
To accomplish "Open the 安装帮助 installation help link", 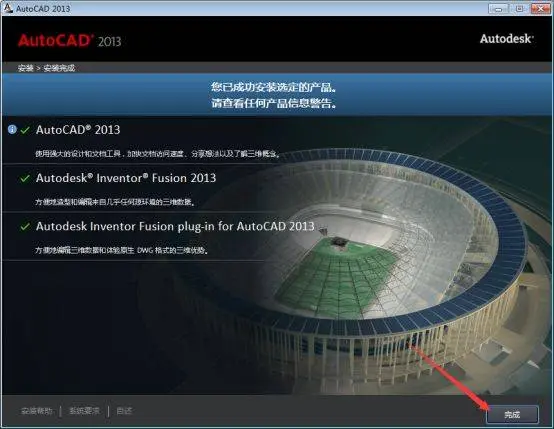I will tap(37, 411).
